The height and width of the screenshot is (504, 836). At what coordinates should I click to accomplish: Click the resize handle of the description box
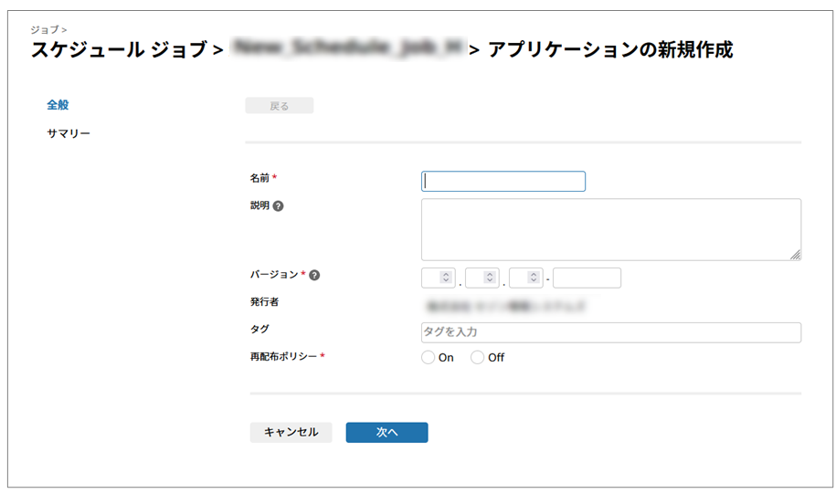tap(795, 255)
